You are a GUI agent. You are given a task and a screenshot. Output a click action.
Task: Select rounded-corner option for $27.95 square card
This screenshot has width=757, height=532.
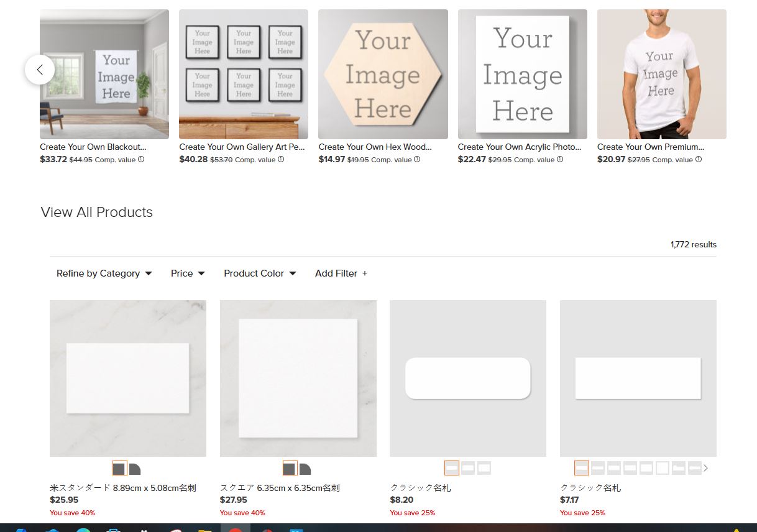point(305,469)
